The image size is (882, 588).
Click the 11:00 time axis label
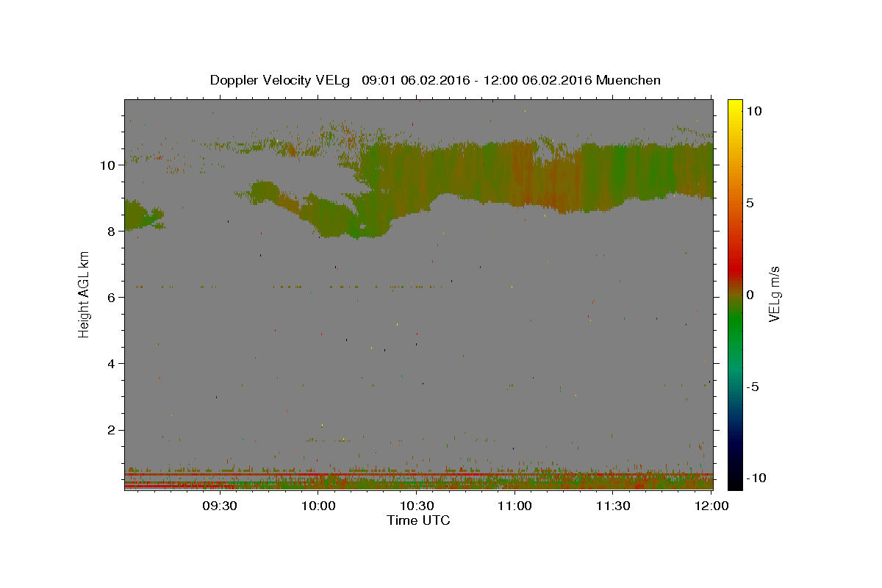515,506
